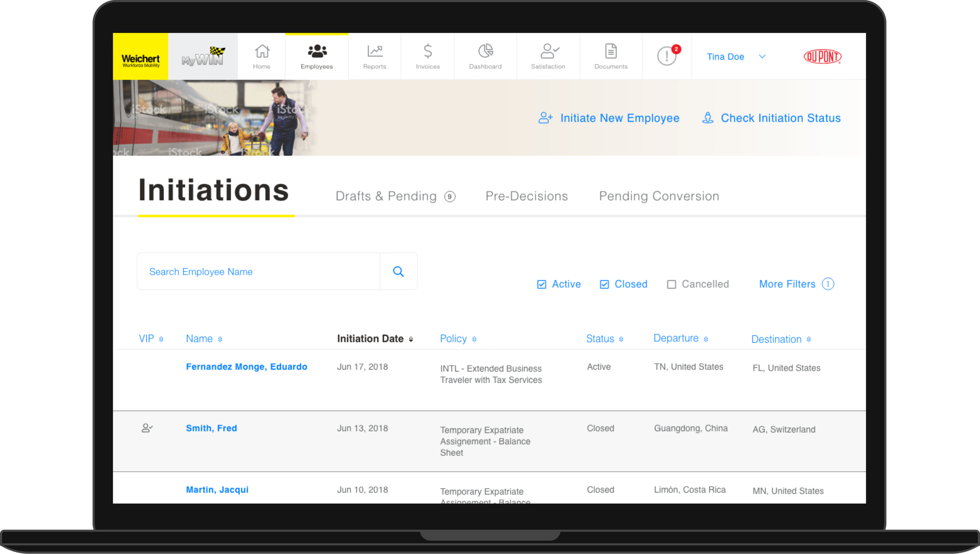Open alerts icon with red badge
The height and width of the screenshot is (554, 980).
[x=667, y=56]
